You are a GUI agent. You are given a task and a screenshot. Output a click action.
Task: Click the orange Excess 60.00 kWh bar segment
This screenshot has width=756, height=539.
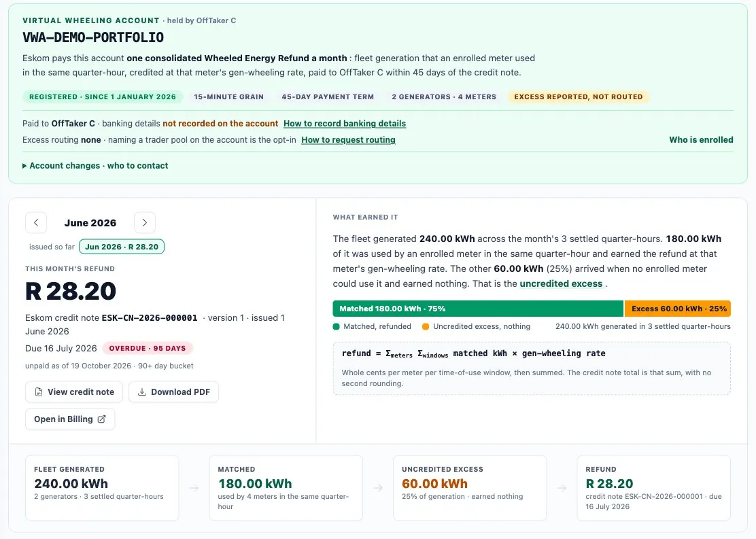[678, 309]
